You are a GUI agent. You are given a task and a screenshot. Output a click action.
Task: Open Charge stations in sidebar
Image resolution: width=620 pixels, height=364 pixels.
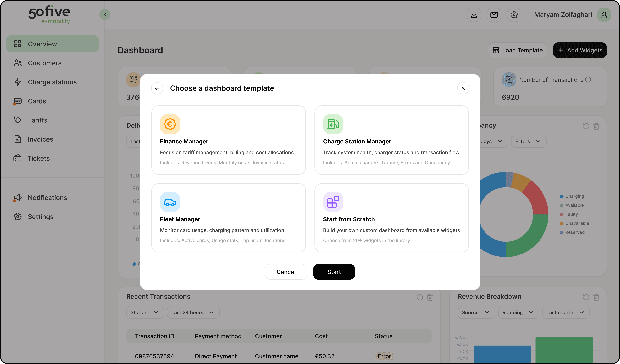pyautogui.click(x=52, y=82)
